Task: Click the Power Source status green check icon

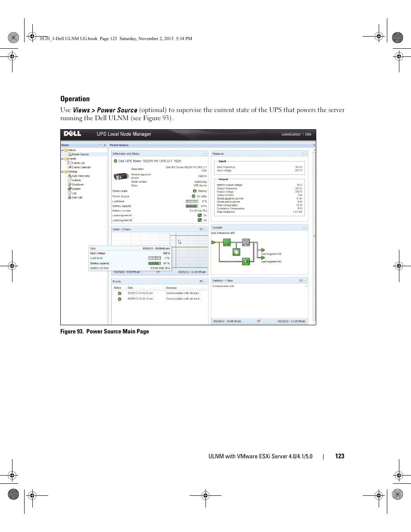Action: point(193,196)
